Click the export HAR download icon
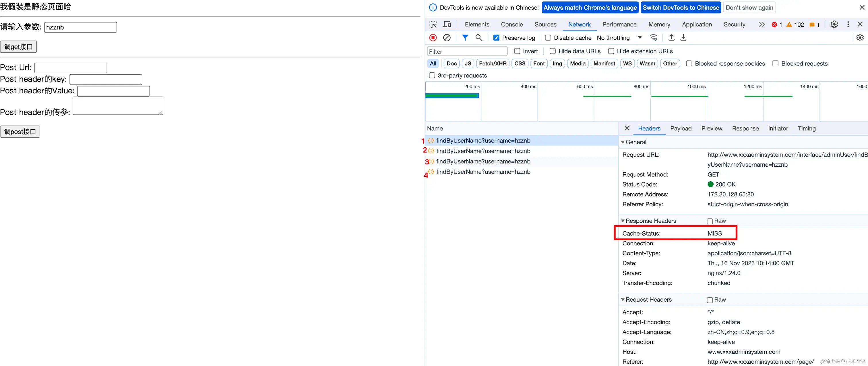 coord(683,38)
